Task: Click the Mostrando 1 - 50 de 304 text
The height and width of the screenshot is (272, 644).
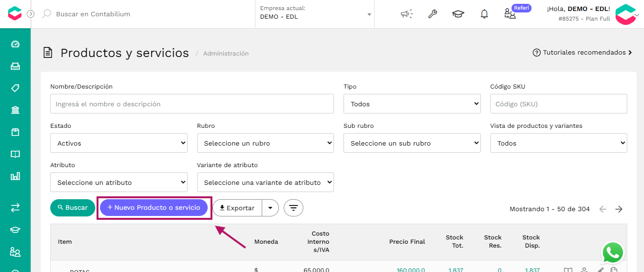Action: [x=550, y=209]
